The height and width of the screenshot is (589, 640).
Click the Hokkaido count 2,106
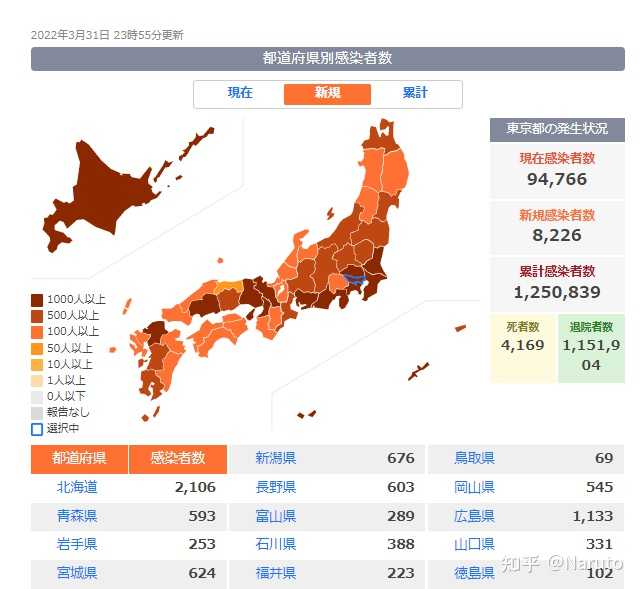coord(195,487)
